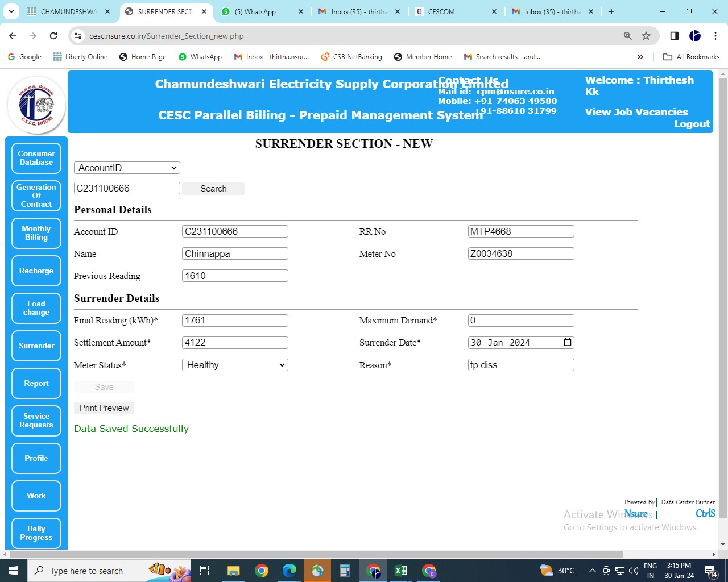Screen dimensions: 728x582
Task: Open Daily Progress menu
Action: 36,533
